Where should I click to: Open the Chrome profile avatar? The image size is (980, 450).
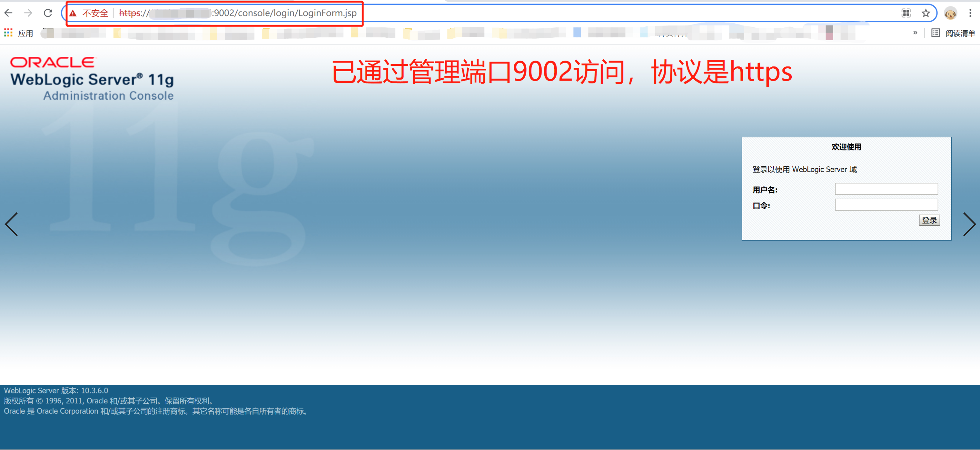(x=950, y=14)
